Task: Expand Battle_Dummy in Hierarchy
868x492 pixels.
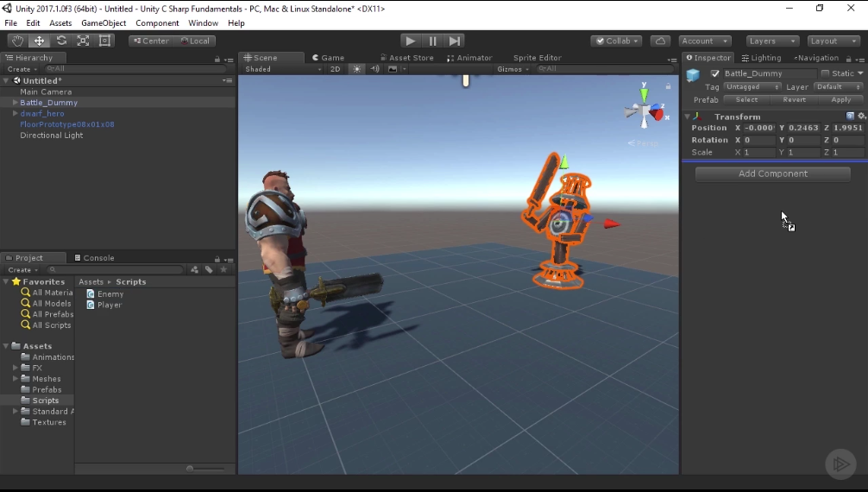Action: (x=15, y=103)
